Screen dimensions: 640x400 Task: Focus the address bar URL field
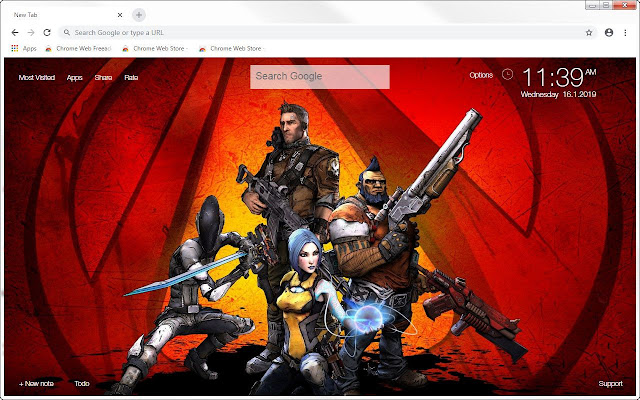pos(328,33)
